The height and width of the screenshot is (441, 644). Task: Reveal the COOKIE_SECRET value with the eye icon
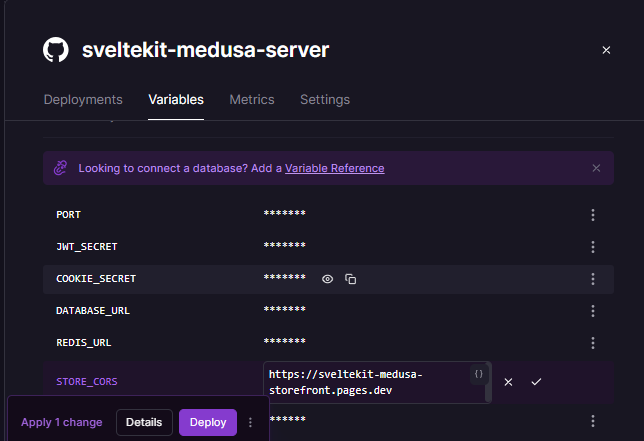(x=327, y=279)
